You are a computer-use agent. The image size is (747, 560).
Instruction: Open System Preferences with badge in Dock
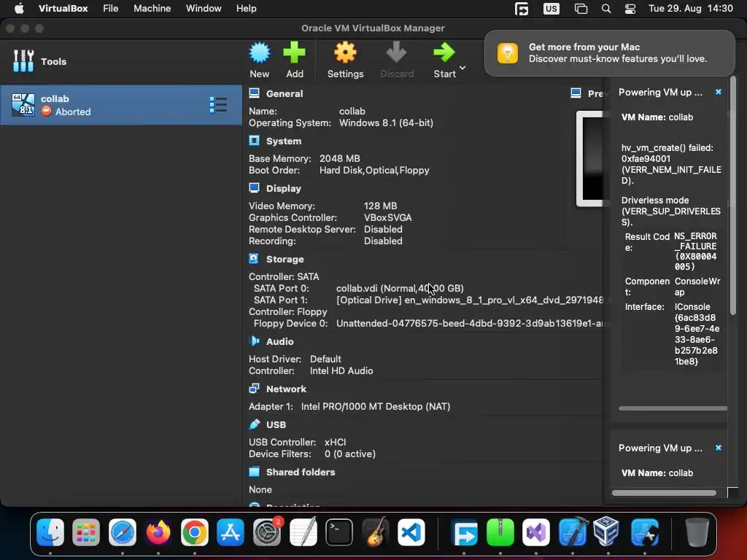click(267, 532)
